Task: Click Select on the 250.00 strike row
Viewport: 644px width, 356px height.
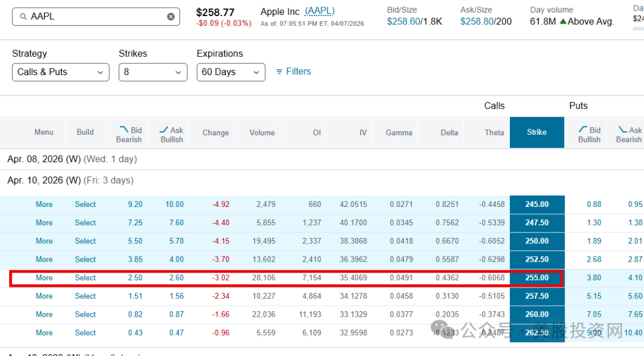Action: click(x=85, y=241)
